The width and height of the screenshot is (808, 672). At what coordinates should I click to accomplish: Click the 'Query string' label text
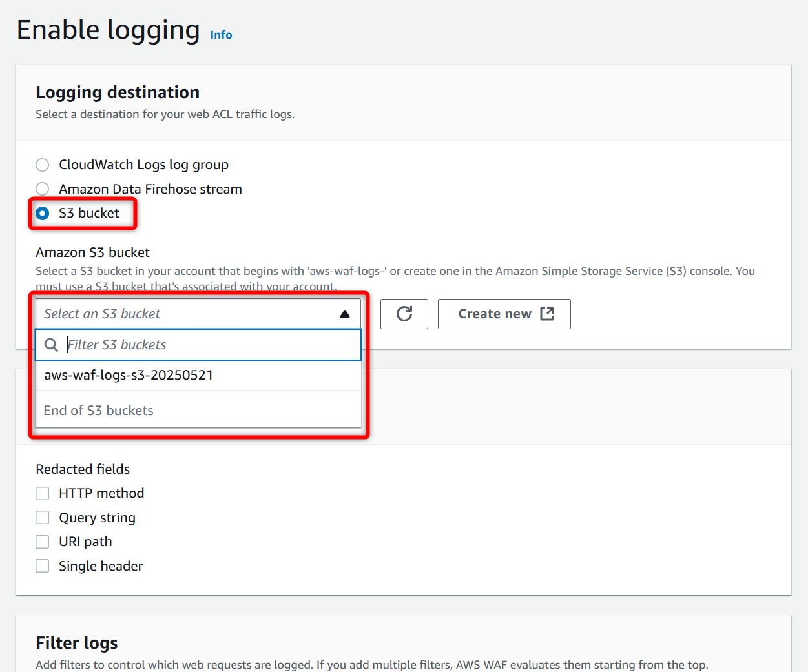[x=97, y=518]
